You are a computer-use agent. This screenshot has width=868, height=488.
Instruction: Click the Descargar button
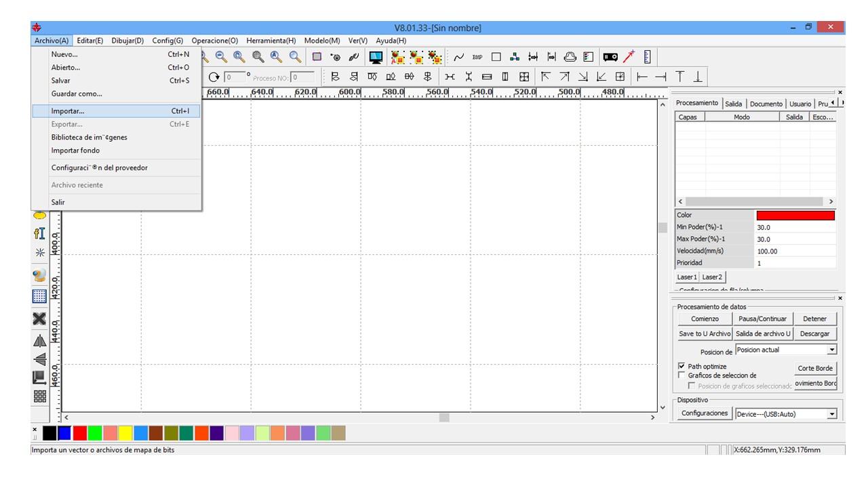(815, 333)
